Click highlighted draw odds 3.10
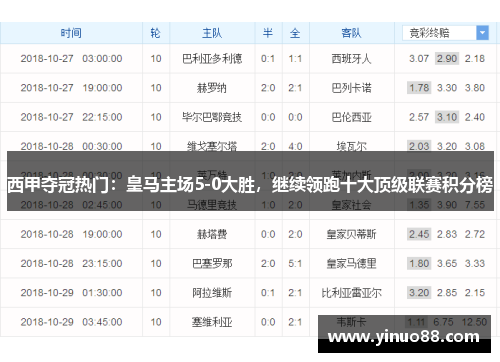Image resolution: width=500 pixels, height=362 pixels. (x=447, y=117)
